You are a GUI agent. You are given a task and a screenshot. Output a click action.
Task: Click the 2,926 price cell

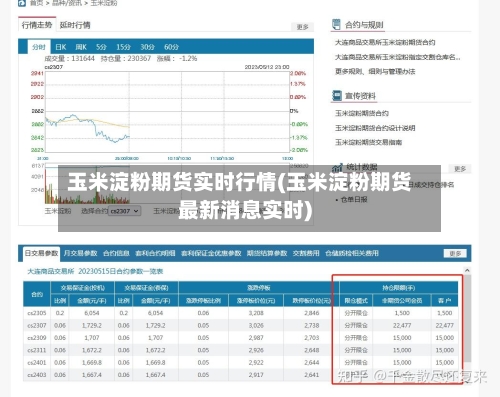click(x=256, y=350)
